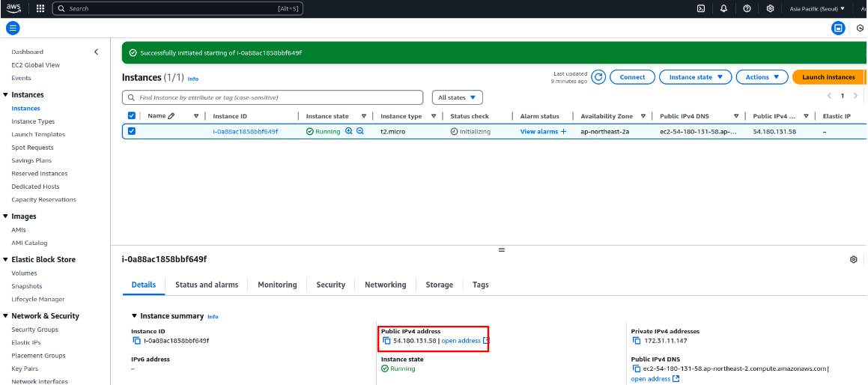Open the Asia Pacific (Seoul) region selector
868x385 pixels.
point(817,8)
